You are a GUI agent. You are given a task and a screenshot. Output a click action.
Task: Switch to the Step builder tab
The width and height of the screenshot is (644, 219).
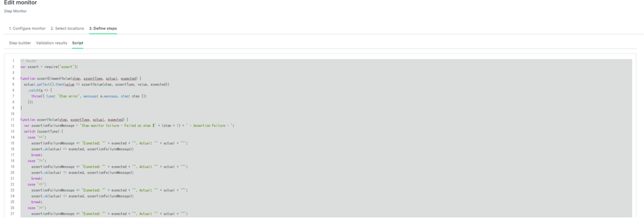tap(20, 43)
